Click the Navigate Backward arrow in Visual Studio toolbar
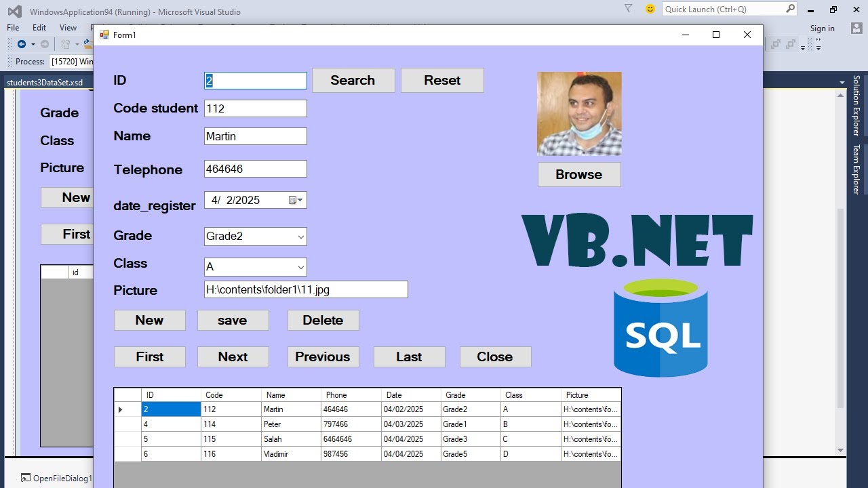 click(22, 44)
